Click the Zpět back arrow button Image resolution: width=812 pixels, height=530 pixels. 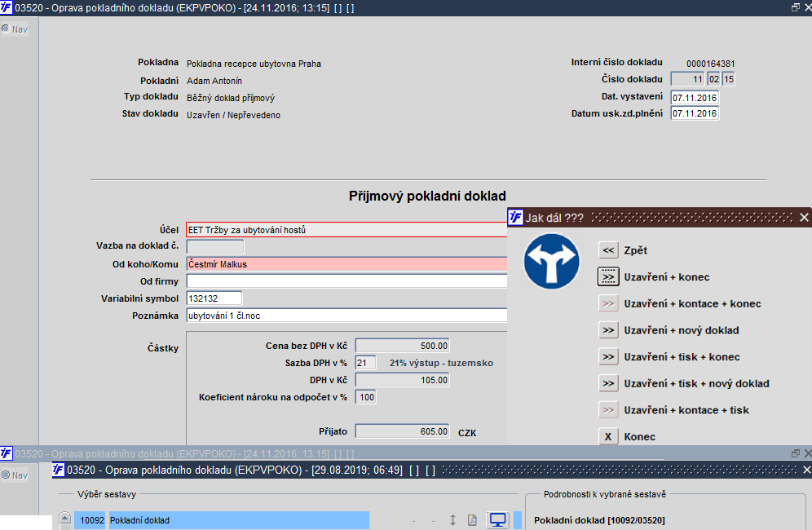point(608,250)
